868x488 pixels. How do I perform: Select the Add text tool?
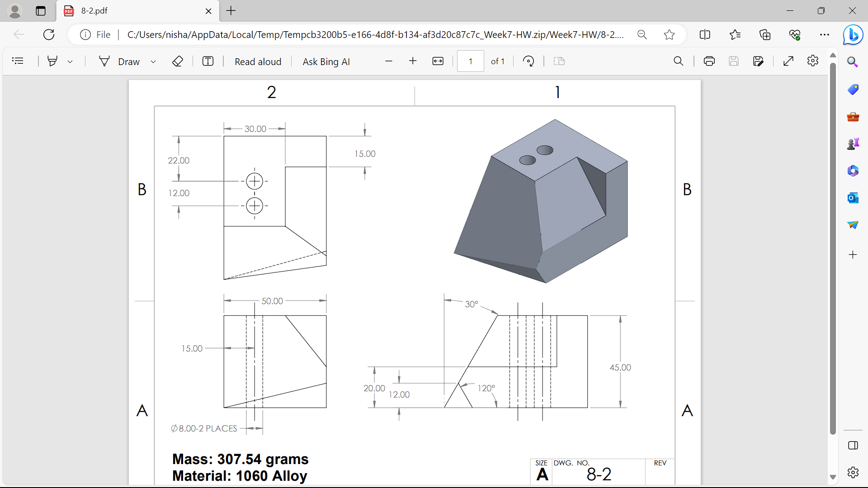208,61
